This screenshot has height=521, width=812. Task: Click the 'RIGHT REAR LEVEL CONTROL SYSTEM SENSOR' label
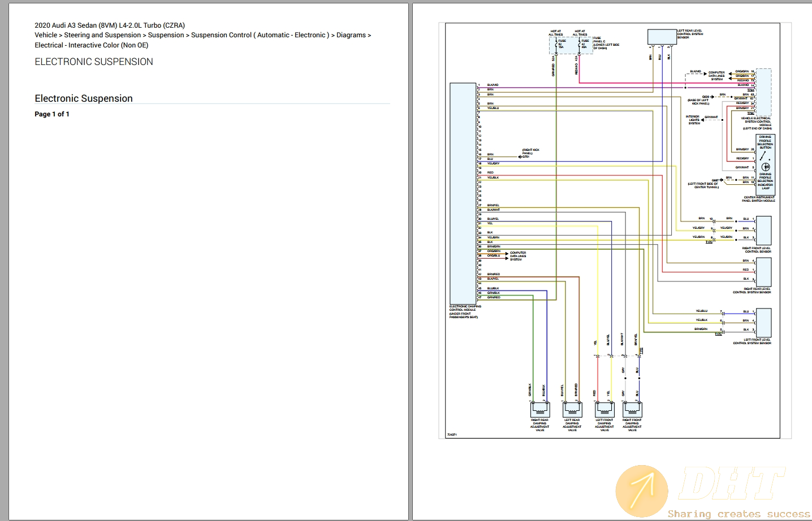[752, 290]
